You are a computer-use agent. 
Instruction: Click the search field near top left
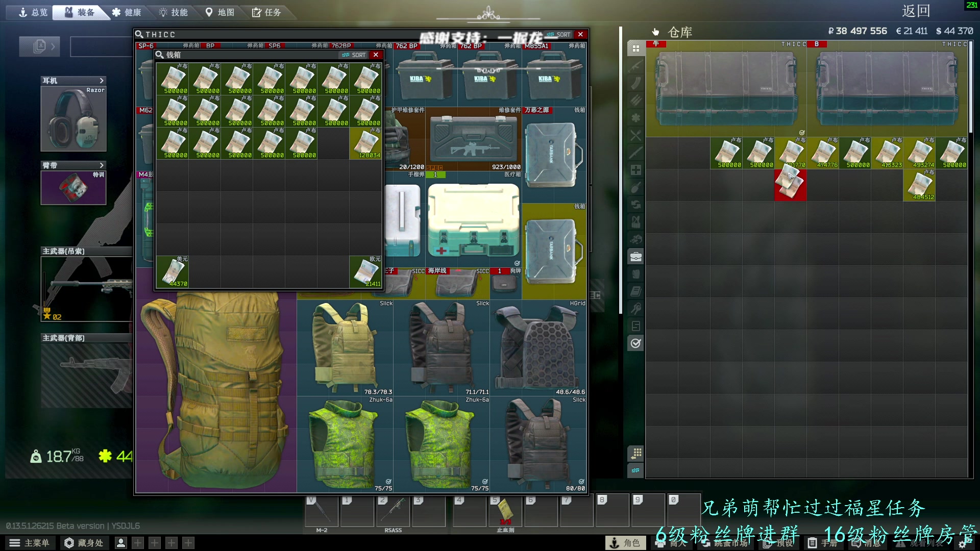click(x=101, y=46)
